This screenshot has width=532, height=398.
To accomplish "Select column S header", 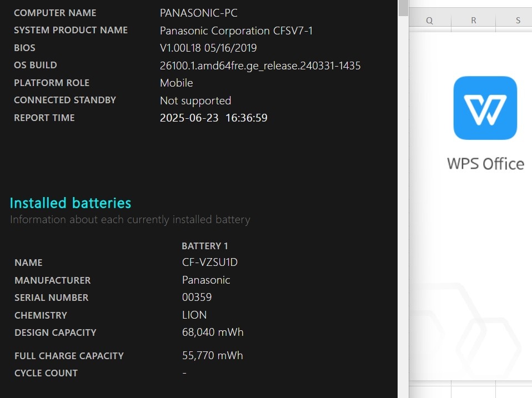I will tap(514, 21).
